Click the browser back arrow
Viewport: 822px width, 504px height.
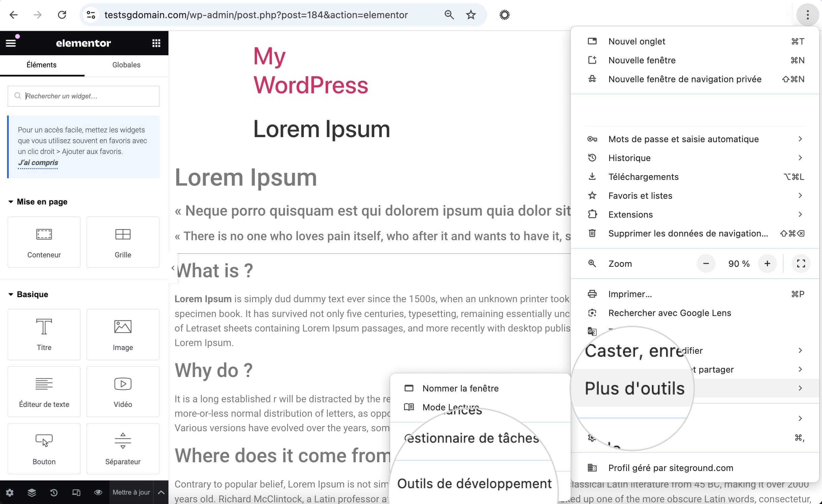[13, 15]
